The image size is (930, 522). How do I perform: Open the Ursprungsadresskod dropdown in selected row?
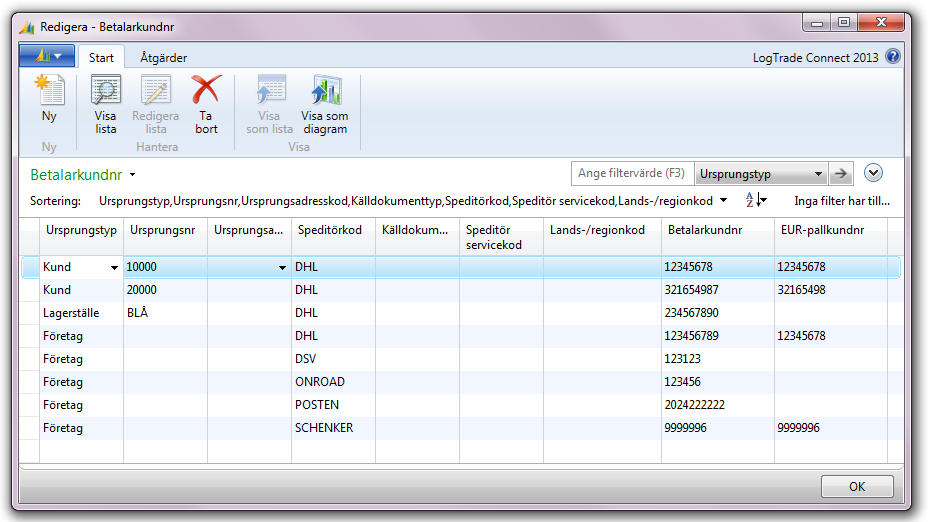point(282,268)
